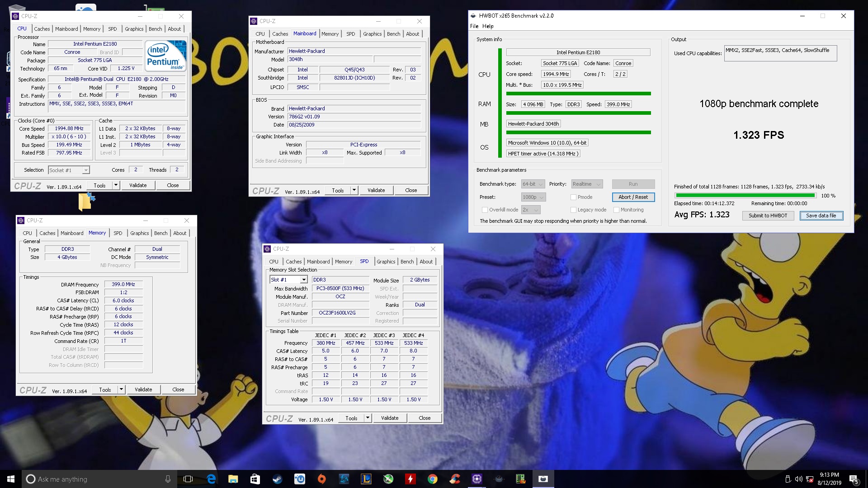This screenshot has width=868, height=488.
Task: Select About tab in CPU-Z SPD window
Action: pos(426,262)
